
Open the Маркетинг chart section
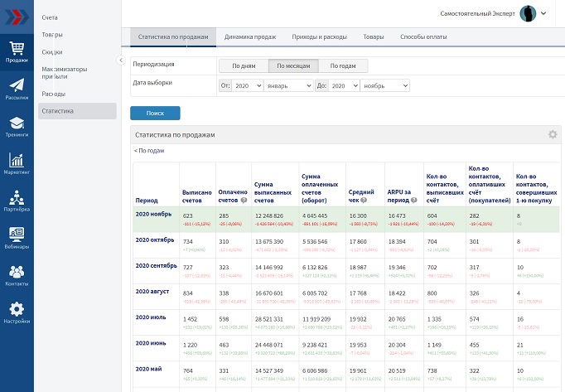pyautogui.click(x=17, y=164)
